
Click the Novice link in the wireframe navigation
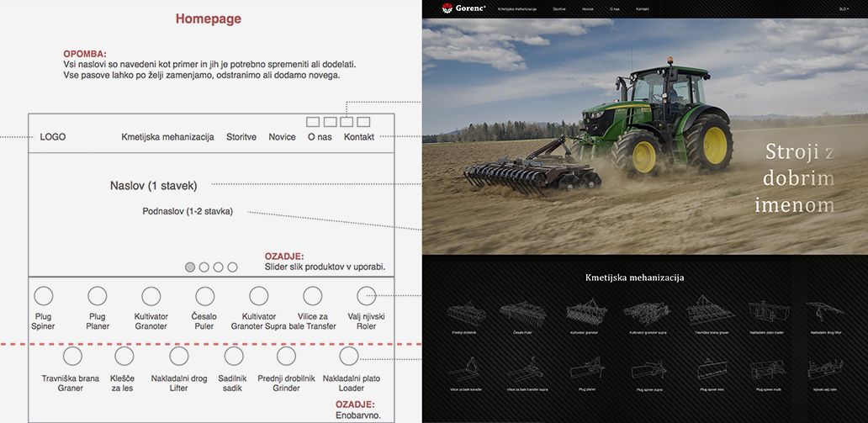(282, 137)
